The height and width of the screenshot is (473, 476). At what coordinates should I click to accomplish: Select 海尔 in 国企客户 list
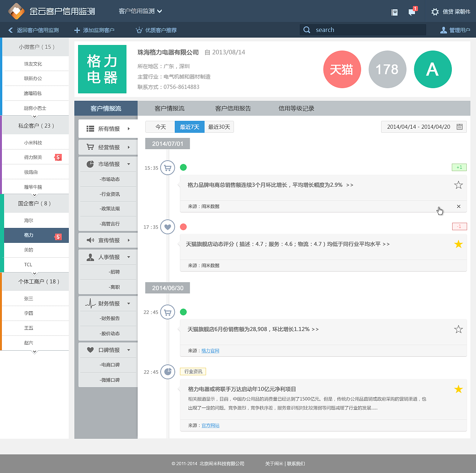36,221
